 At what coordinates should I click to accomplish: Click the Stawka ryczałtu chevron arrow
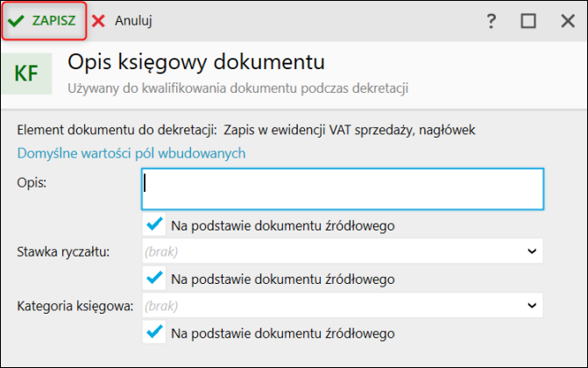click(x=531, y=251)
